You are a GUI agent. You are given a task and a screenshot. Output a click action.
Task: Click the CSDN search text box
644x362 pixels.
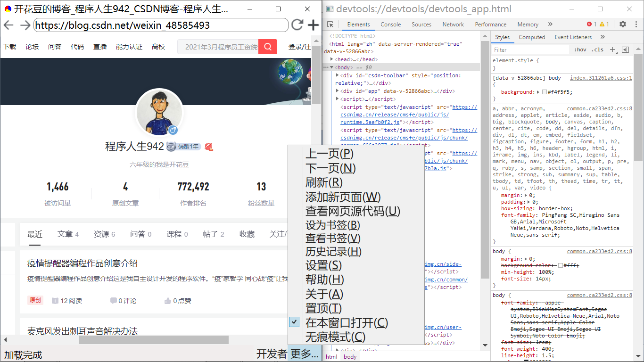point(218,47)
